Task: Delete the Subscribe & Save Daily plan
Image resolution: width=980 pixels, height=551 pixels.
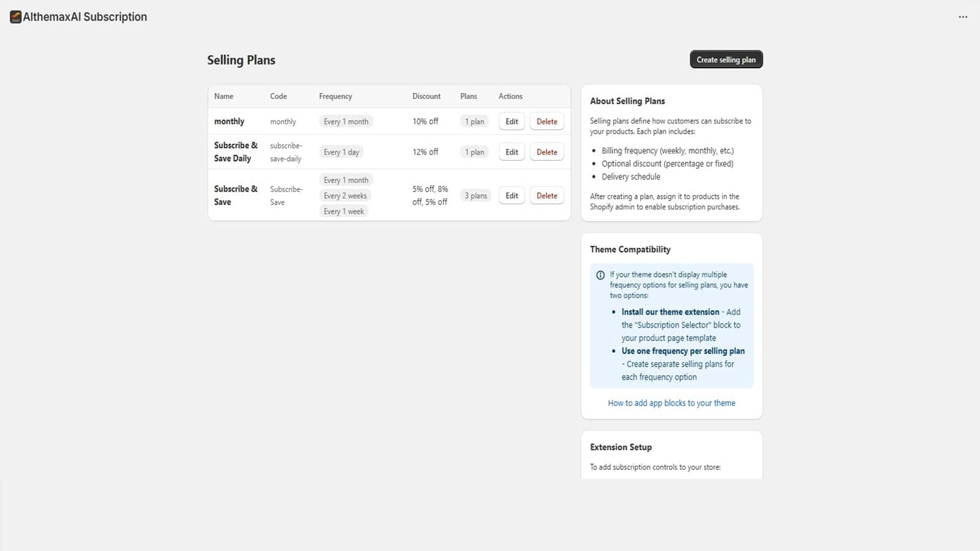Action: (546, 152)
